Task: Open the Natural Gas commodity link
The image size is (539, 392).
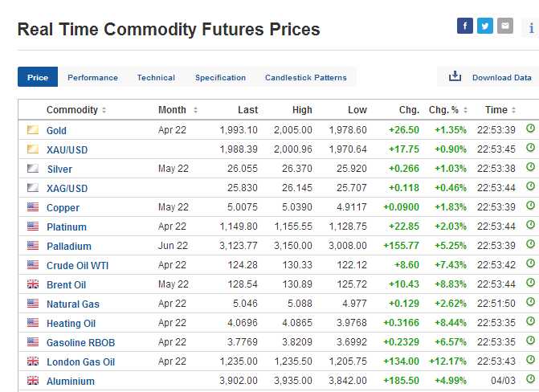Action: click(x=73, y=304)
